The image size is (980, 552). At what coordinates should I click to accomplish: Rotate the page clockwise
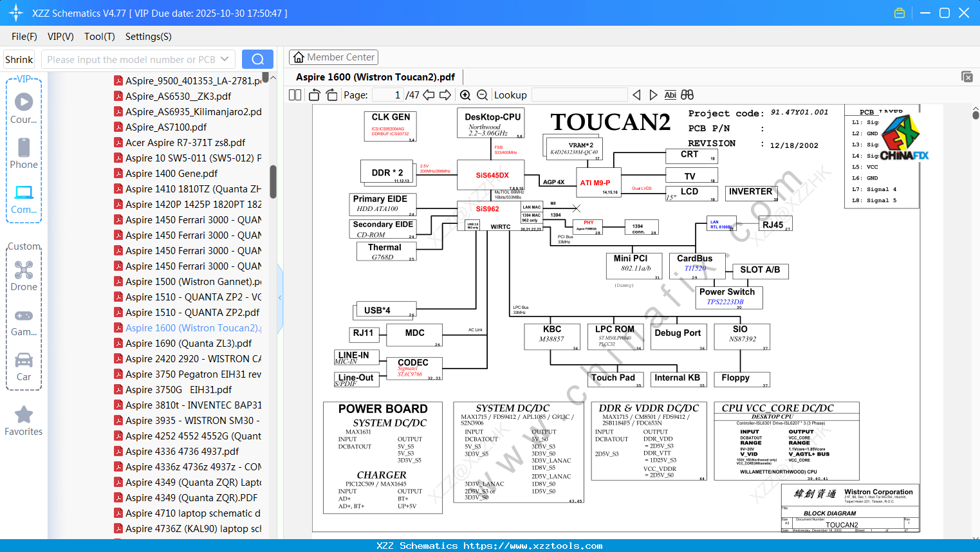click(331, 95)
